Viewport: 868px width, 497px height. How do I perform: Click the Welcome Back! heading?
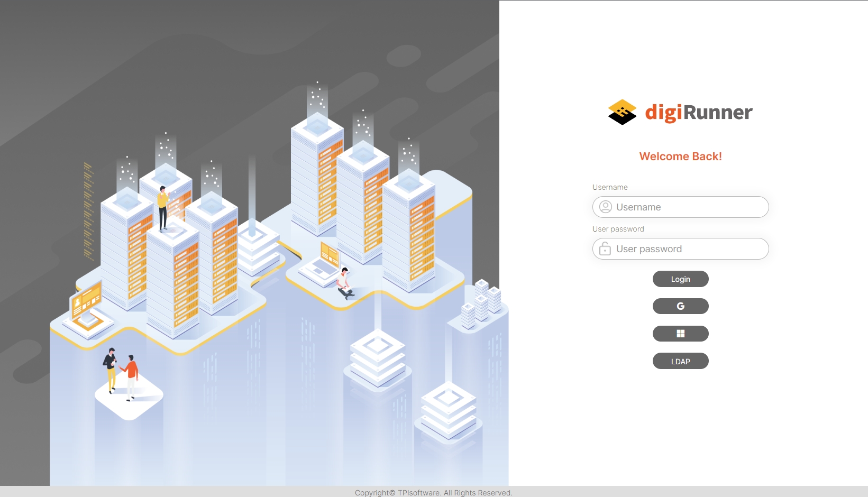coord(680,157)
